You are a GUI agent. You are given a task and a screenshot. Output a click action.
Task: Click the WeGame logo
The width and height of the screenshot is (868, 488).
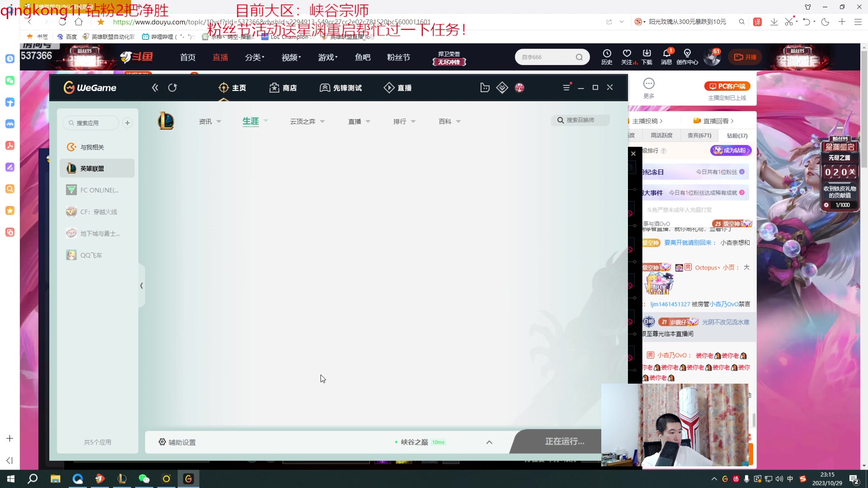(x=90, y=88)
